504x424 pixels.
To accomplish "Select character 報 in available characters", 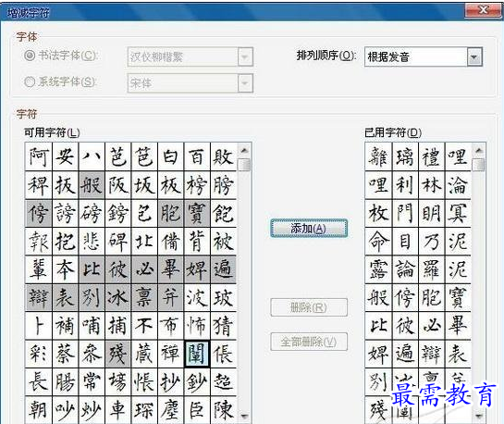I will pos(39,242).
